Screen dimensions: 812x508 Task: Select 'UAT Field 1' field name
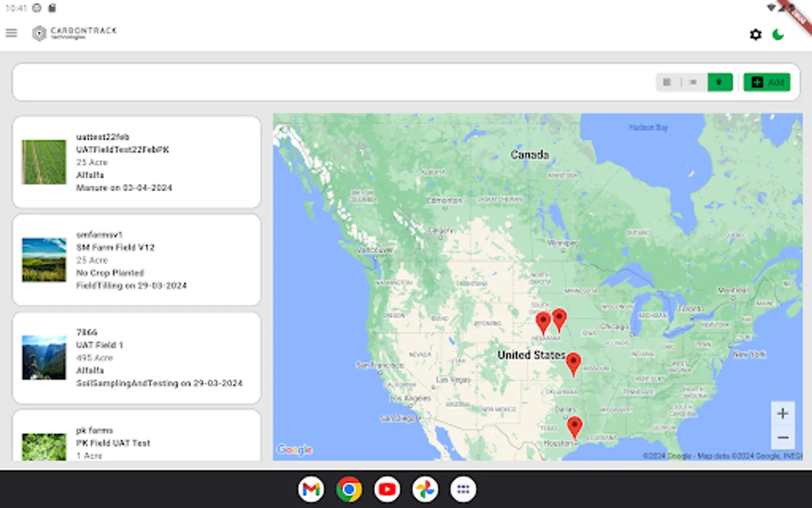(x=99, y=345)
